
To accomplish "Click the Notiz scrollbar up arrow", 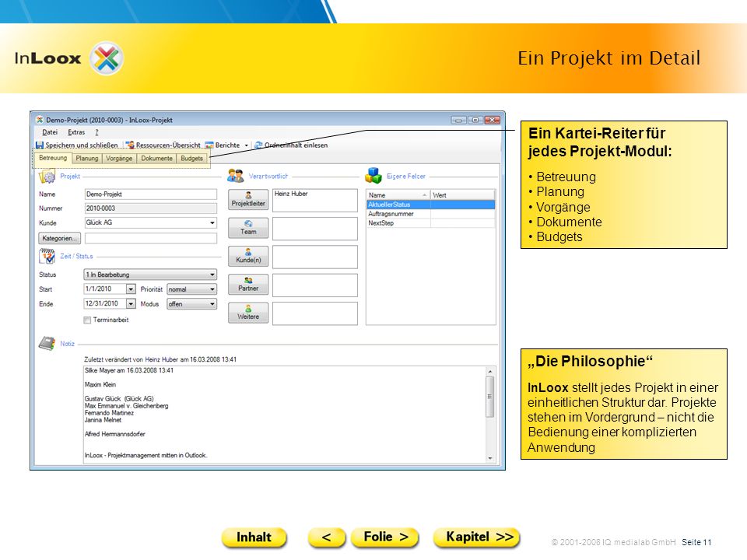I will click(490, 372).
